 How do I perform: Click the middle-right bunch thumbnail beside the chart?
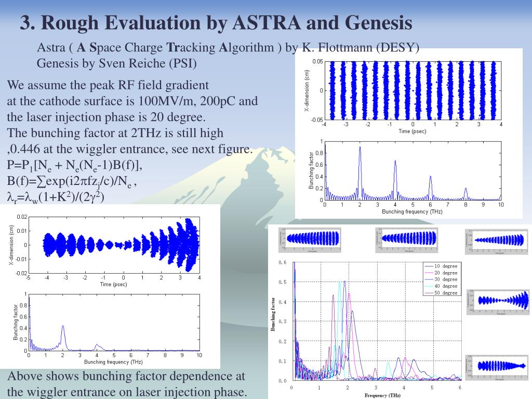click(498, 302)
